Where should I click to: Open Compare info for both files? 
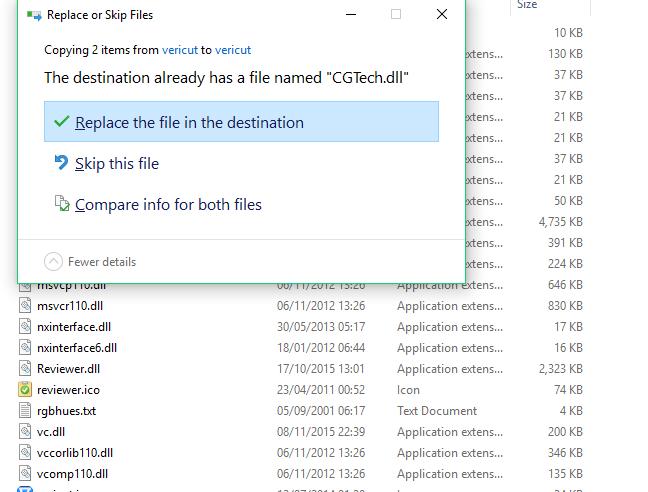click(168, 204)
